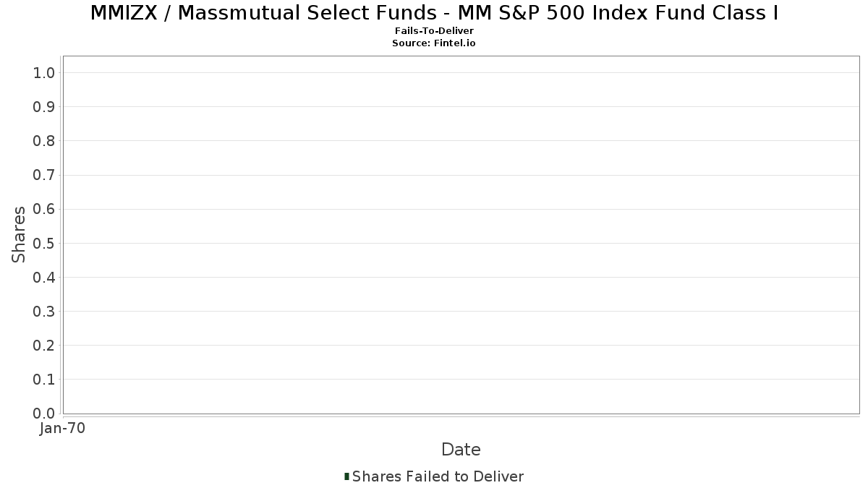Select the 0.1 y-axis tick label
Image resolution: width=868 pixels, height=488 pixels.
pyautogui.click(x=44, y=380)
